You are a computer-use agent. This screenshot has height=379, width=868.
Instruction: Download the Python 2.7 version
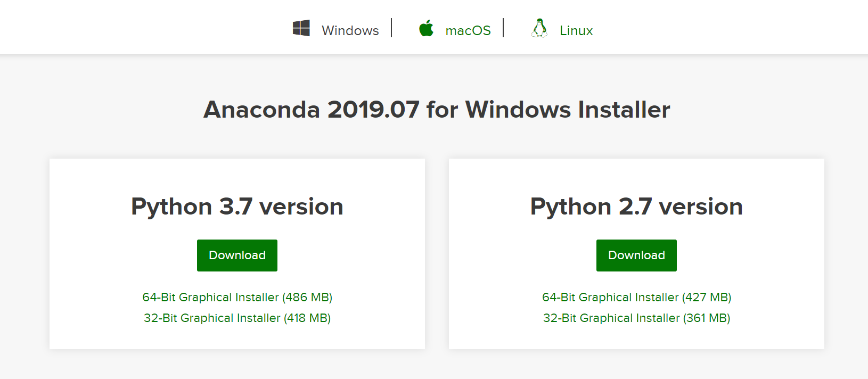click(x=636, y=256)
